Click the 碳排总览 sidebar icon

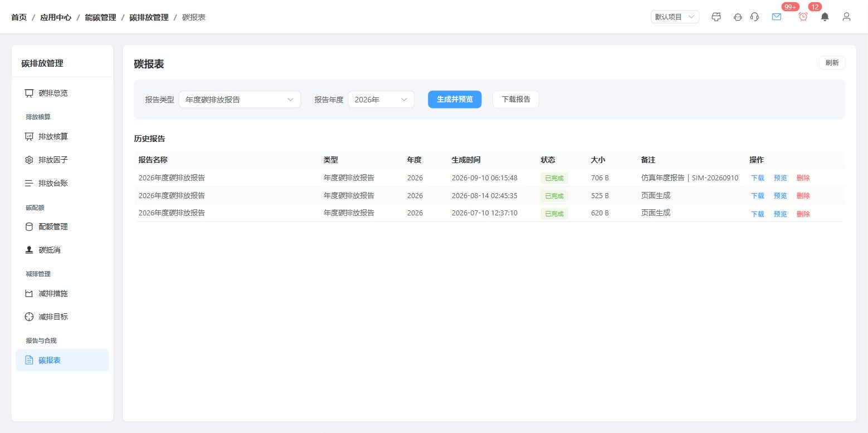[x=30, y=93]
